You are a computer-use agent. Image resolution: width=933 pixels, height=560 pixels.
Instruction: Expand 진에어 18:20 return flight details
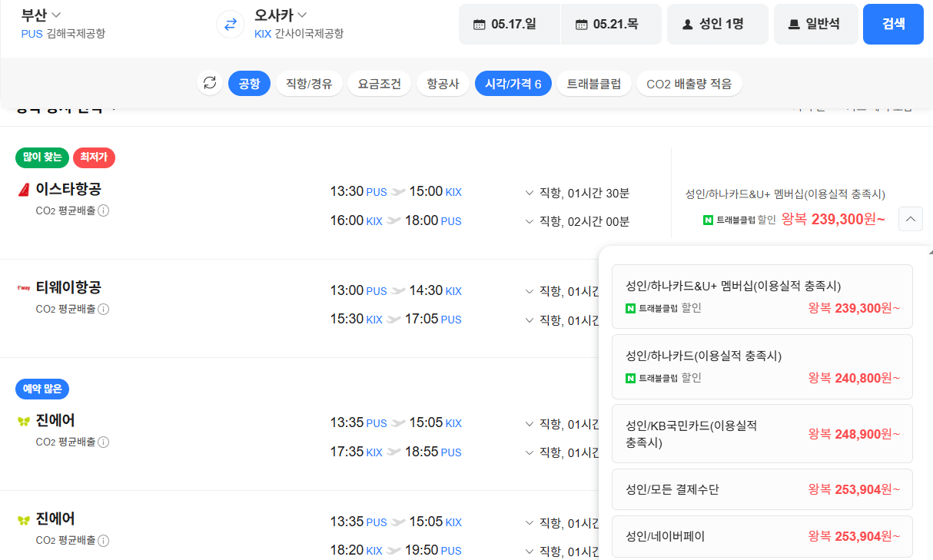tap(529, 551)
